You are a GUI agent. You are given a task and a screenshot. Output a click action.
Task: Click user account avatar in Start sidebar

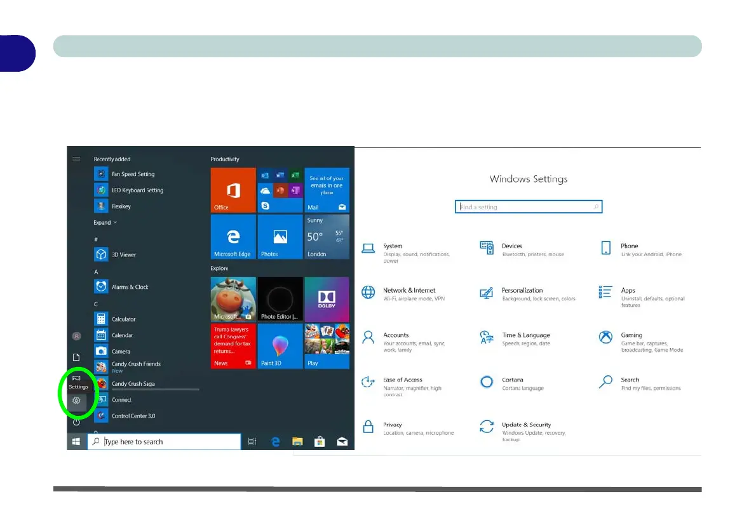[x=76, y=336]
